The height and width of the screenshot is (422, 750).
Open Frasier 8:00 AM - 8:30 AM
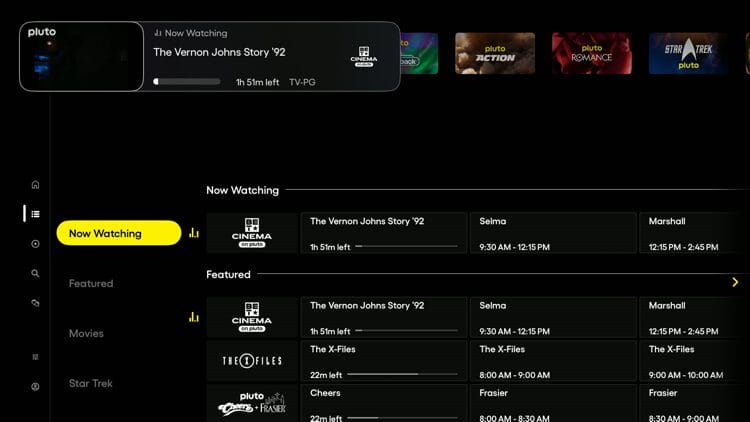click(553, 403)
